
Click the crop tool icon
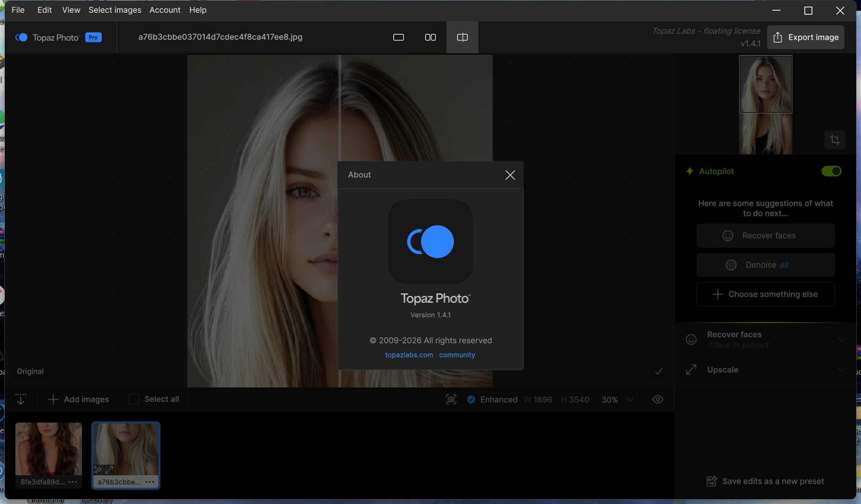(x=834, y=140)
